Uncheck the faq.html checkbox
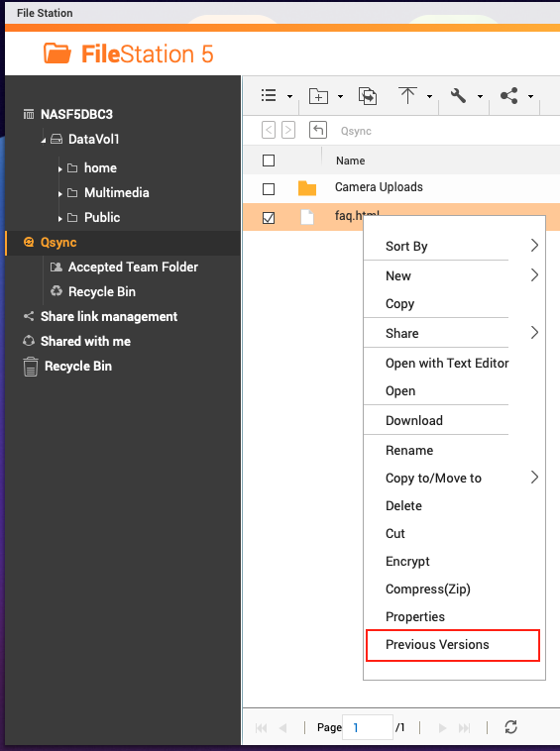 269,218
